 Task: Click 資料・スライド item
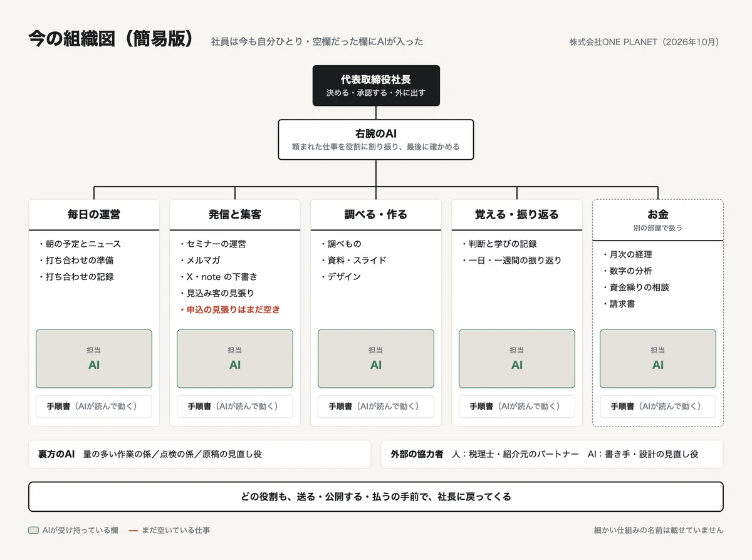pyautogui.click(x=353, y=261)
